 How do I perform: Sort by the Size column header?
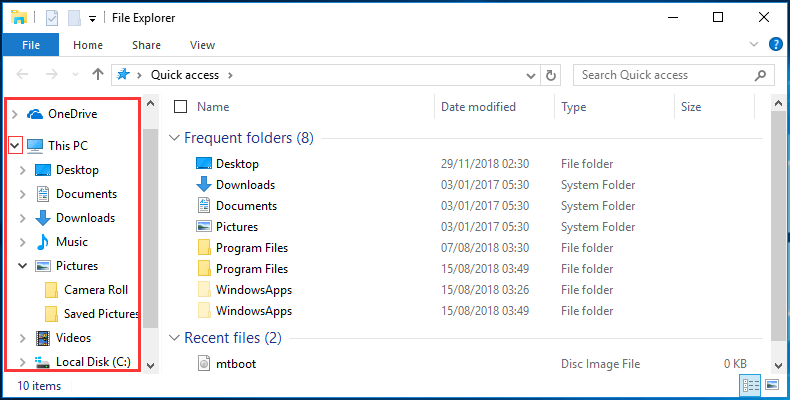tap(691, 107)
